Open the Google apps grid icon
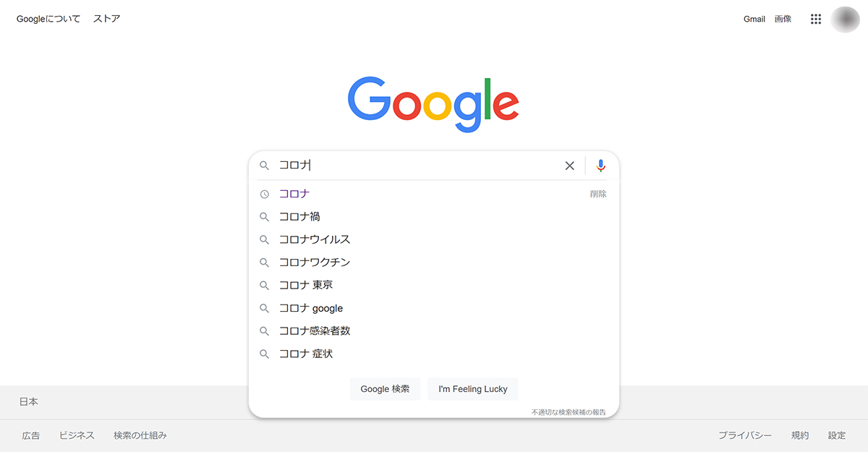This screenshot has width=868, height=452. pos(816,20)
